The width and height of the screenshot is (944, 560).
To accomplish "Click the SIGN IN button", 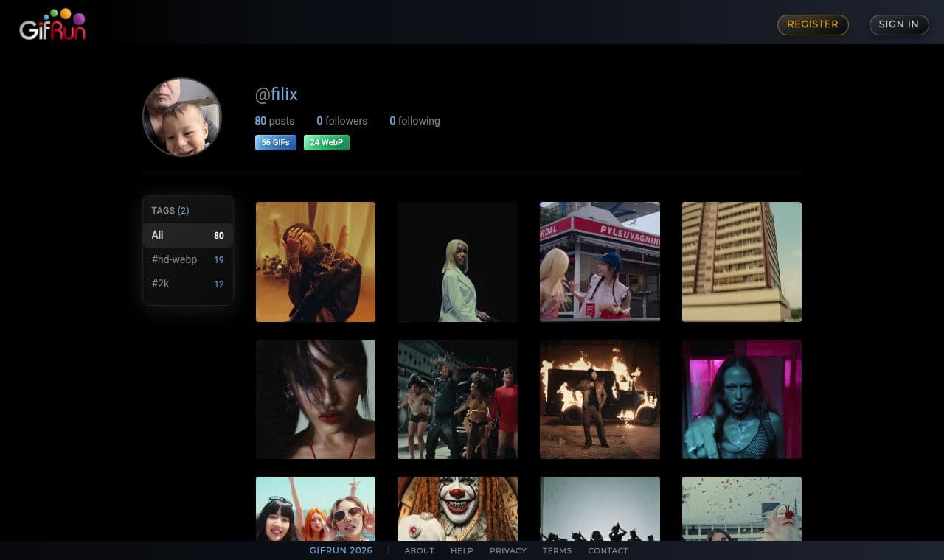I will coord(899,24).
